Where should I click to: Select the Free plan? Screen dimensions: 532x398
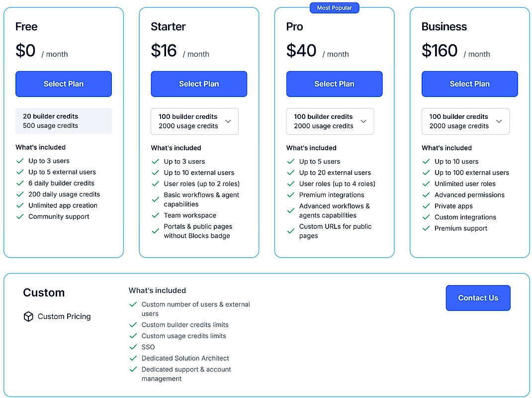(63, 84)
